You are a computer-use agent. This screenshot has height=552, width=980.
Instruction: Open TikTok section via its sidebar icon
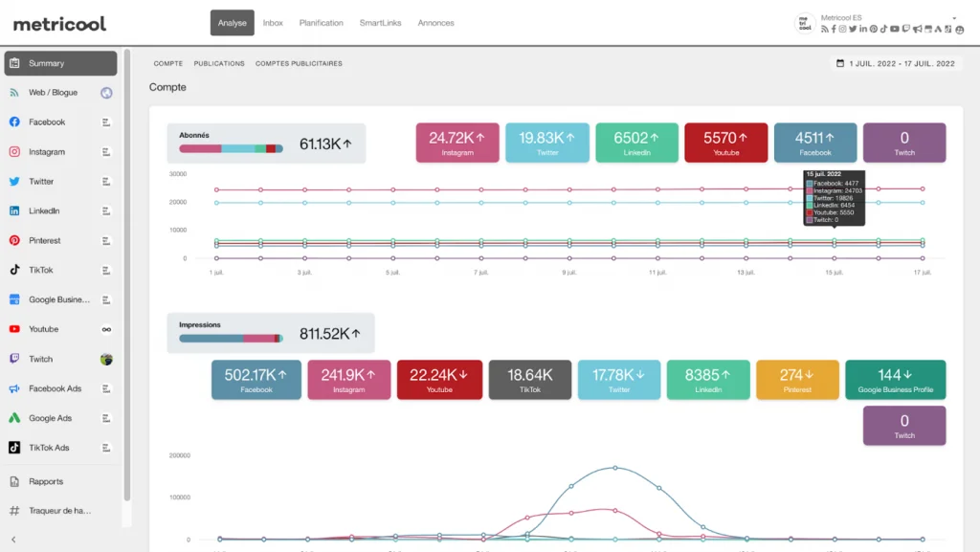14,270
